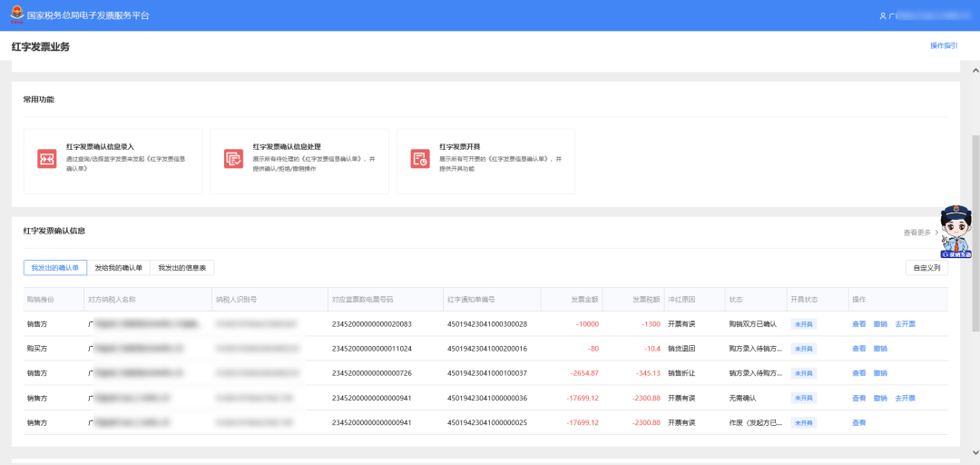Click 红字发票业务 page title

(40, 46)
